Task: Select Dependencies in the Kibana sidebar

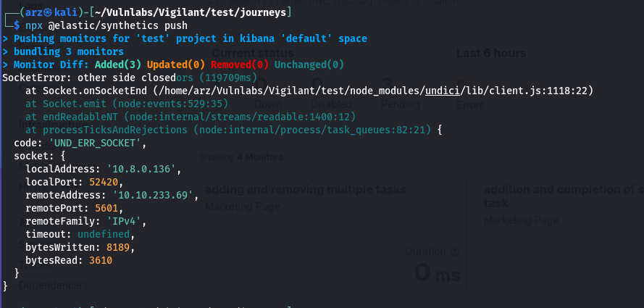Action: point(53,286)
